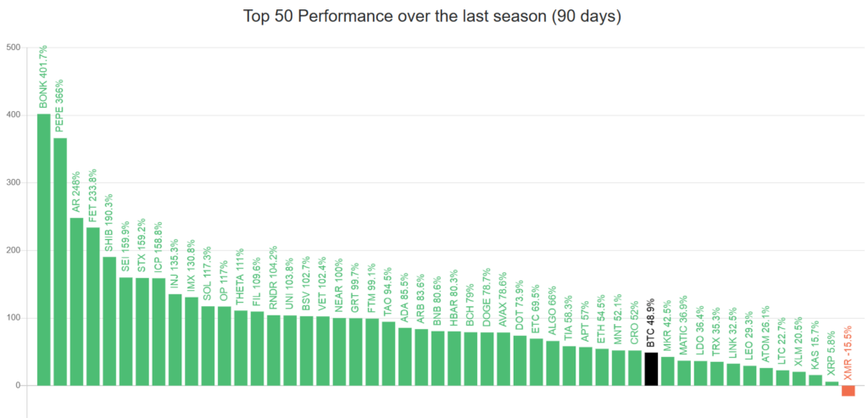This screenshot has height=418, width=868.
Task: Click the SHIB 190.3% bar
Action: pyautogui.click(x=109, y=321)
